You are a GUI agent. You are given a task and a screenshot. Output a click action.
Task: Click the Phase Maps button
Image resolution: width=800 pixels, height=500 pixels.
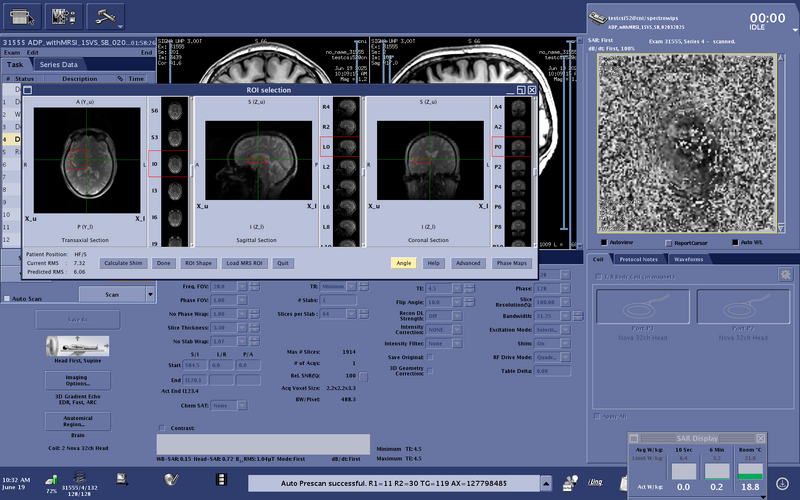pyautogui.click(x=512, y=263)
